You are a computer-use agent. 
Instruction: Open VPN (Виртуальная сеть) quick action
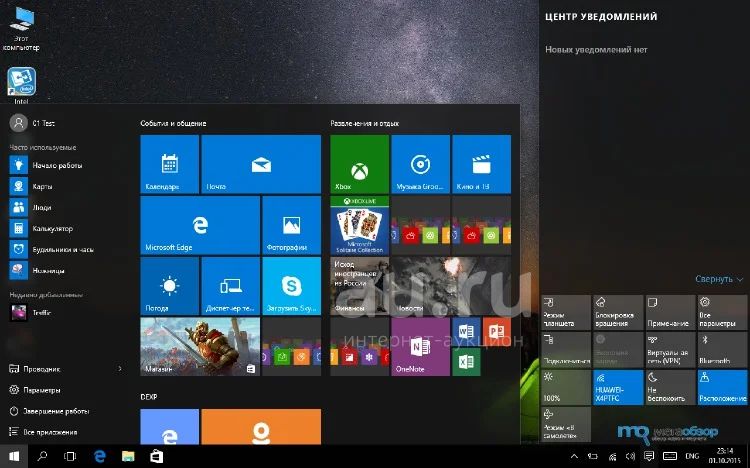click(x=670, y=350)
